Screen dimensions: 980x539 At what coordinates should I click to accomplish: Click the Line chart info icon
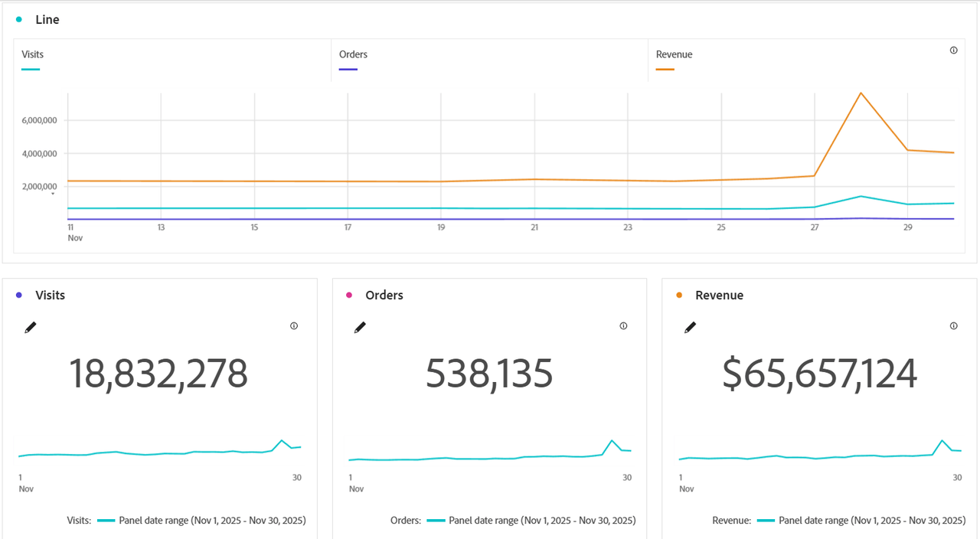[953, 51]
